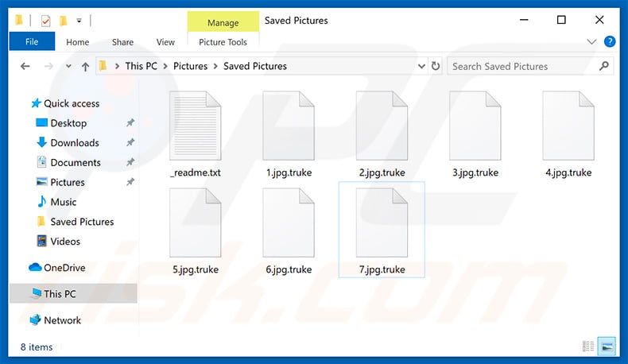This screenshot has height=364, width=628.
Task: Open Network in navigation pane
Action: (56, 320)
